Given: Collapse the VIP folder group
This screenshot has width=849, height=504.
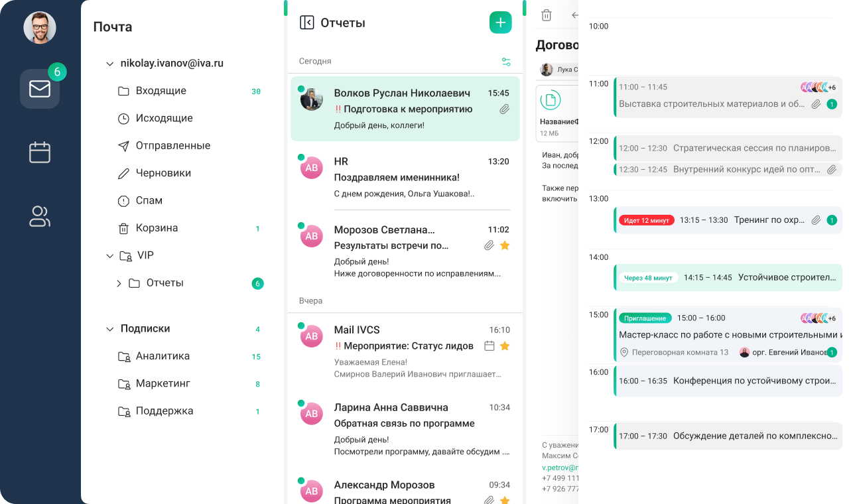Looking at the screenshot, I should (x=110, y=255).
